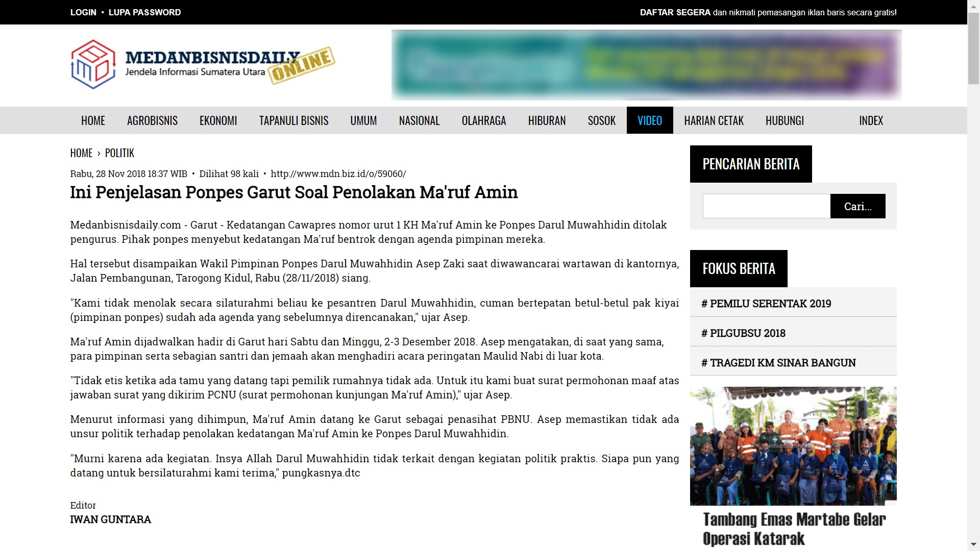Navigate to HARIAN CETAK
Image resolution: width=980 pixels, height=551 pixels.
coord(714,121)
